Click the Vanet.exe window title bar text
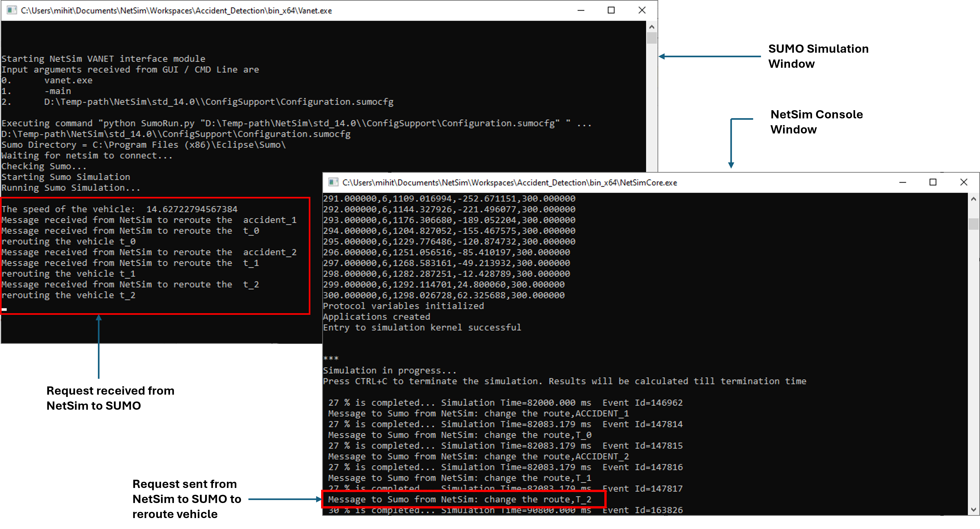Image resolution: width=980 pixels, height=529 pixels. click(x=176, y=11)
